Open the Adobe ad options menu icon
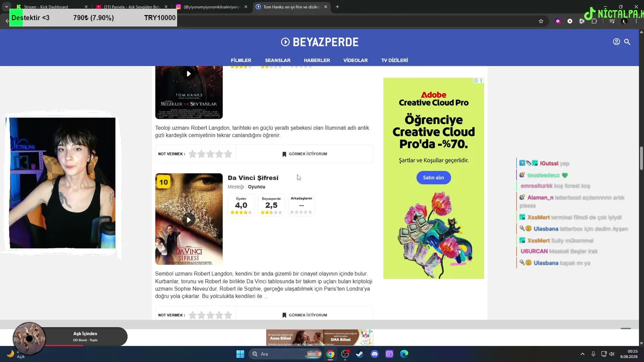Screen dimensions: 644x362 481,80
